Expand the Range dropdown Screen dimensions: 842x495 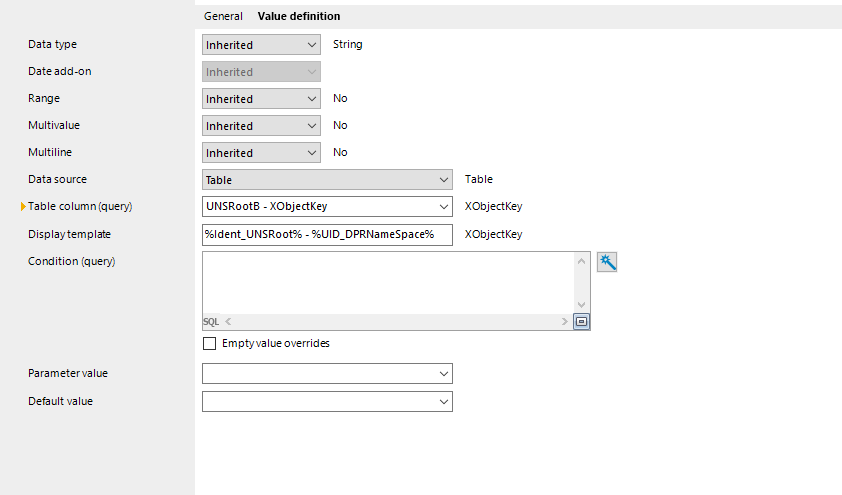pyautogui.click(x=262, y=99)
